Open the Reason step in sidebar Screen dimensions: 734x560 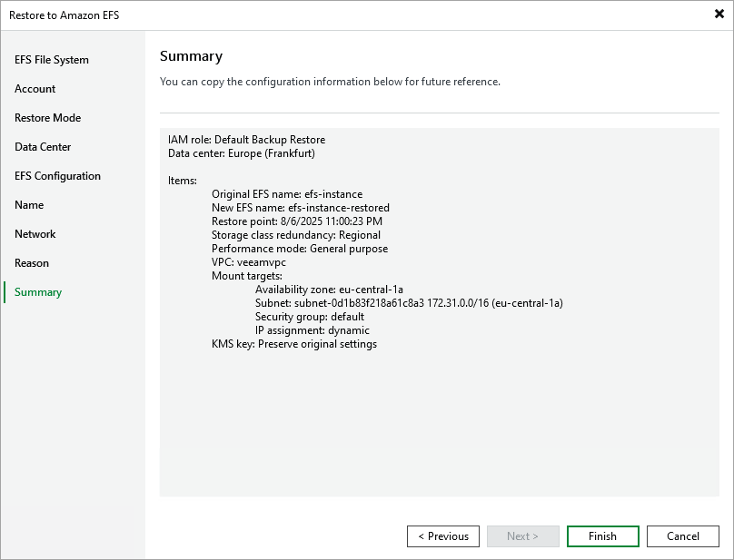tap(32, 263)
